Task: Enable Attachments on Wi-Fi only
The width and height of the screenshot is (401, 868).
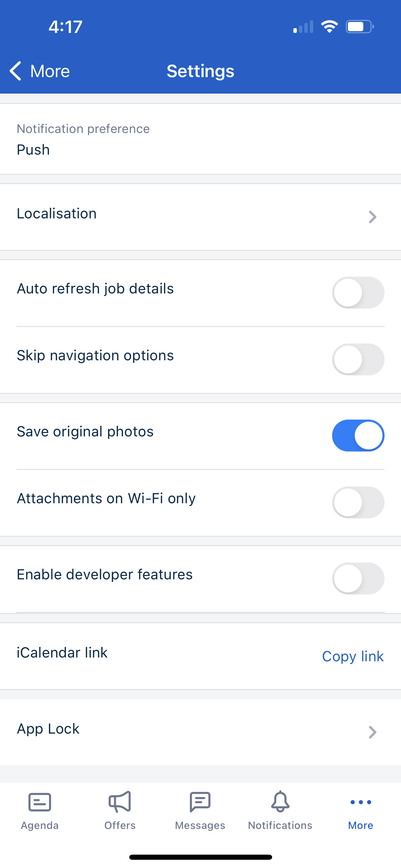Action: pyautogui.click(x=358, y=502)
